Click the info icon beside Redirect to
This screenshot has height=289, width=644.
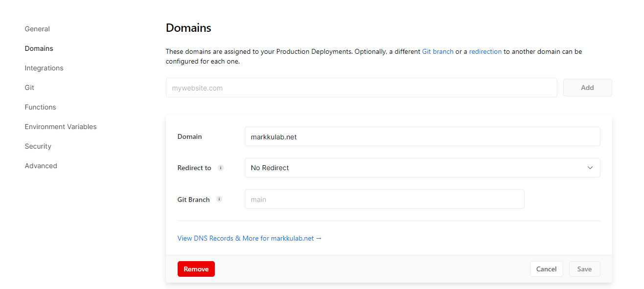[221, 168]
